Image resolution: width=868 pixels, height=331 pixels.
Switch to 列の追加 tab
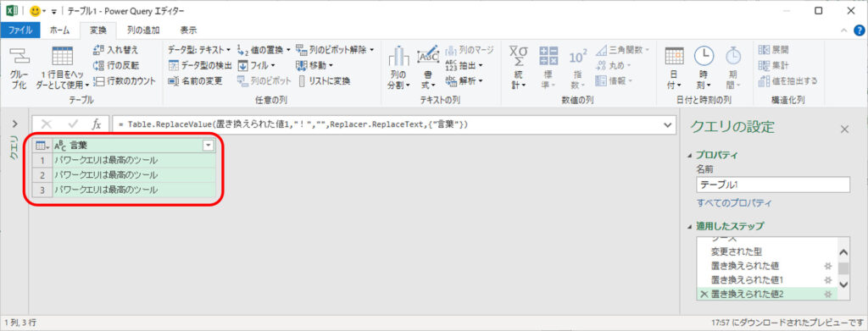pos(142,30)
